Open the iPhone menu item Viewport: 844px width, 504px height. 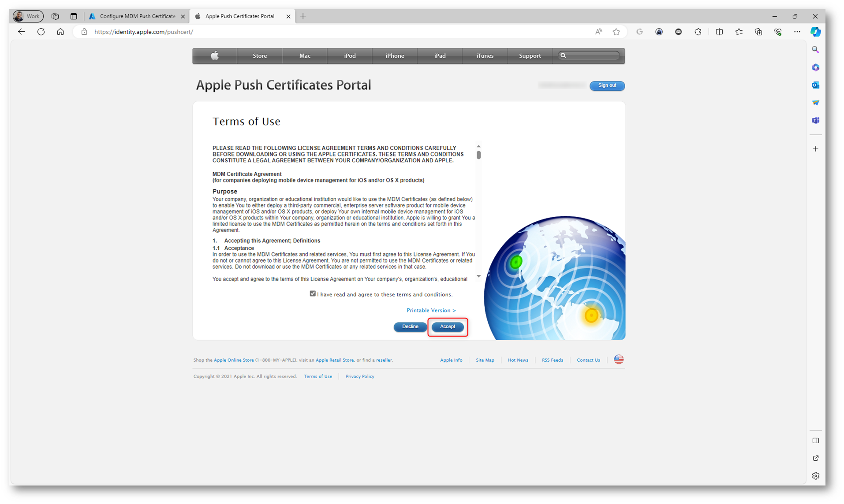pos(395,56)
